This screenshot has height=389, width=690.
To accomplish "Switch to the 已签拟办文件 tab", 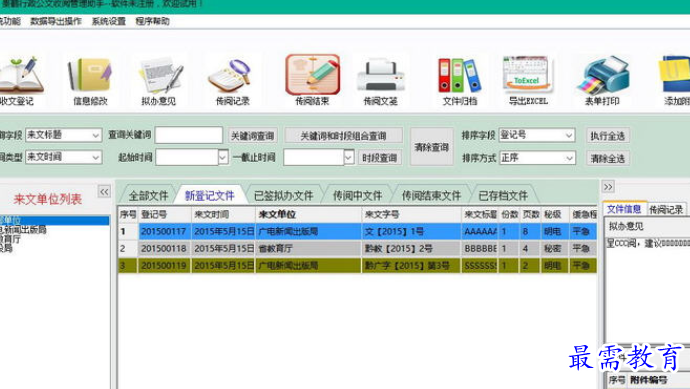I will [x=284, y=195].
